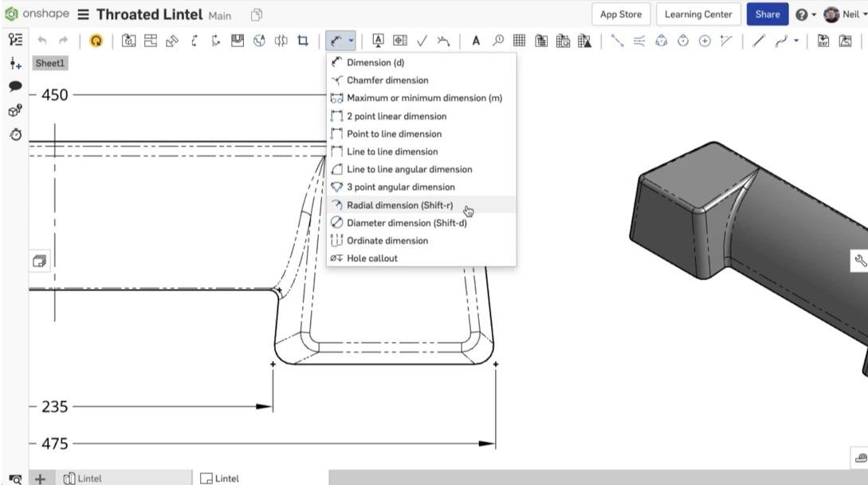Choose Radial dimension (Shift-r)
The height and width of the screenshot is (485, 868).
pyautogui.click(x=399, y=205)
